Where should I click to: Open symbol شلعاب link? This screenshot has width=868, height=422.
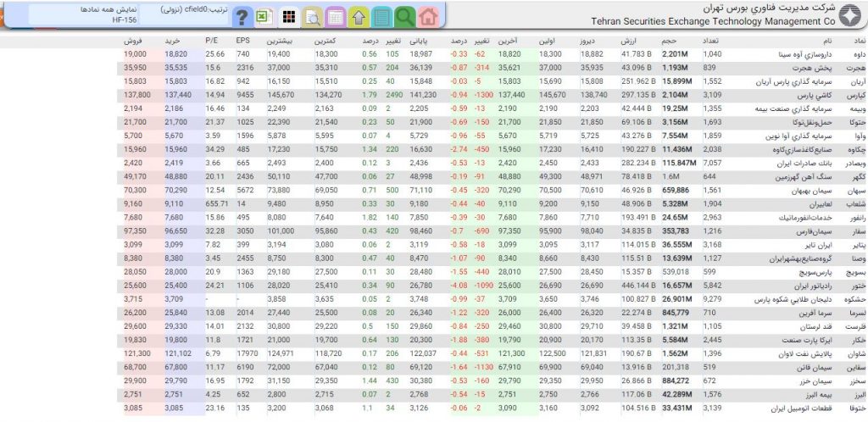855,204
